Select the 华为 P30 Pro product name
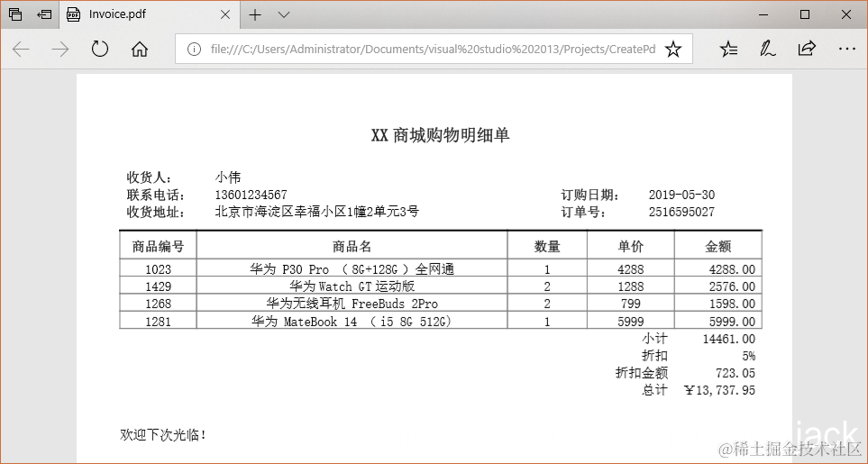The image size is (868, 464). [x=352, y=269]
